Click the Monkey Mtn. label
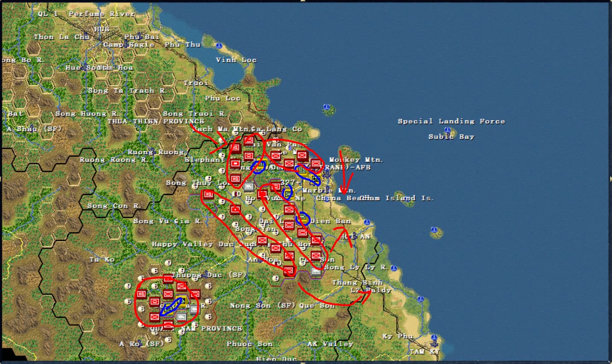The width and height of the screenshot is (612, 364). (x=356, y=160)
